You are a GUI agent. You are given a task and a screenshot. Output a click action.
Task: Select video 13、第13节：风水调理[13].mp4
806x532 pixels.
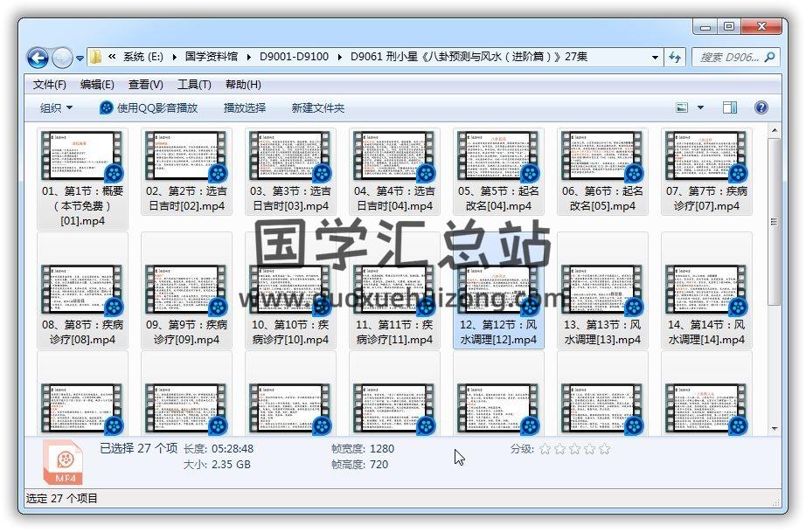point(602,290)
